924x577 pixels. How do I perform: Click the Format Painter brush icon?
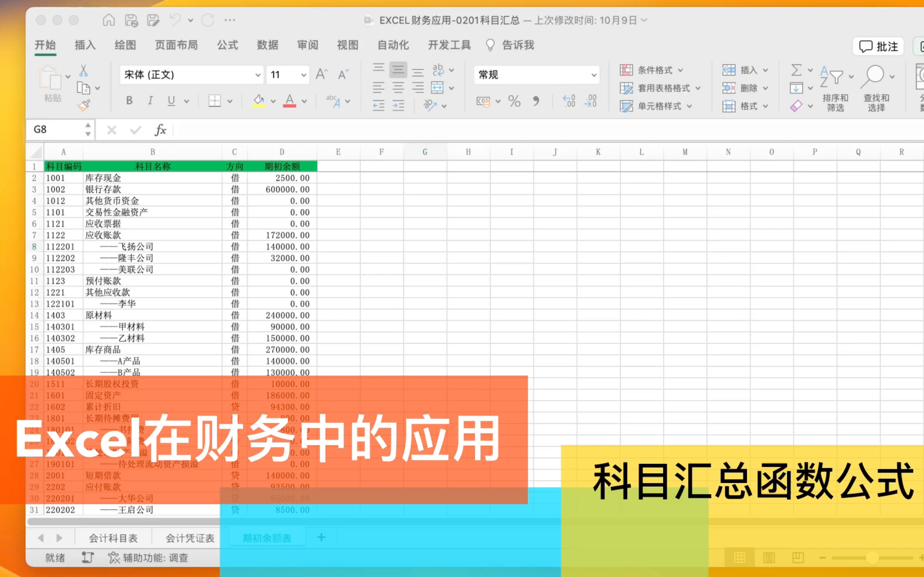83,105
